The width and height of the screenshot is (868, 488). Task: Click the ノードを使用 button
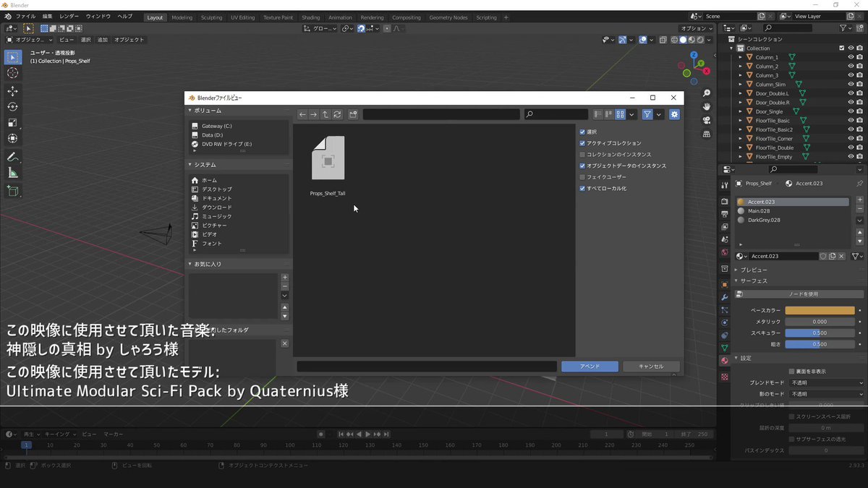click(x=799, y=294)
